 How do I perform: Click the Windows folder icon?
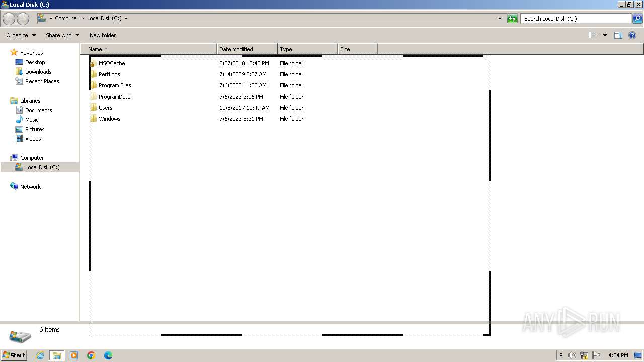pos(94,119)
